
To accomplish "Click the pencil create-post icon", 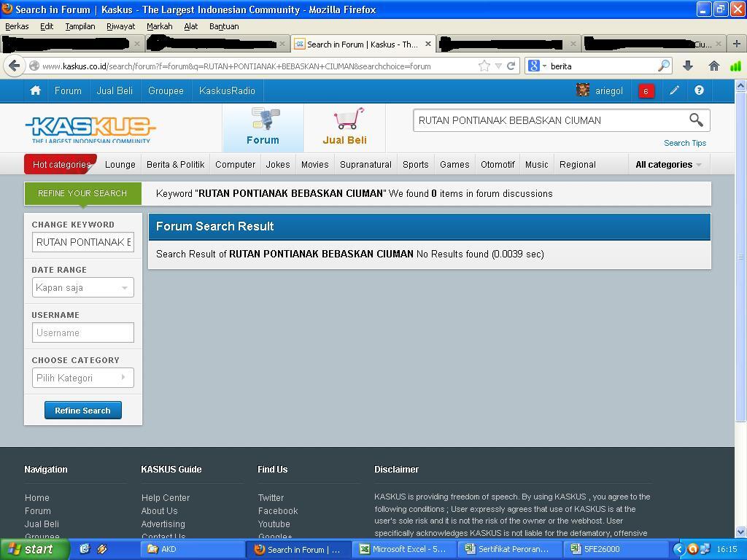I will pyautogui.click(x=673, y=90).
